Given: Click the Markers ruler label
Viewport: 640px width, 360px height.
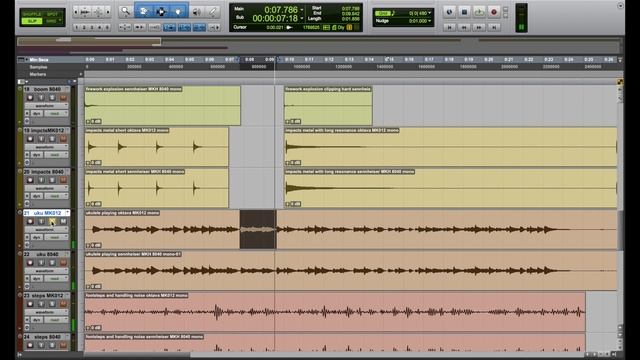Looking at the screenshot, I should click(x=38, y=74).
